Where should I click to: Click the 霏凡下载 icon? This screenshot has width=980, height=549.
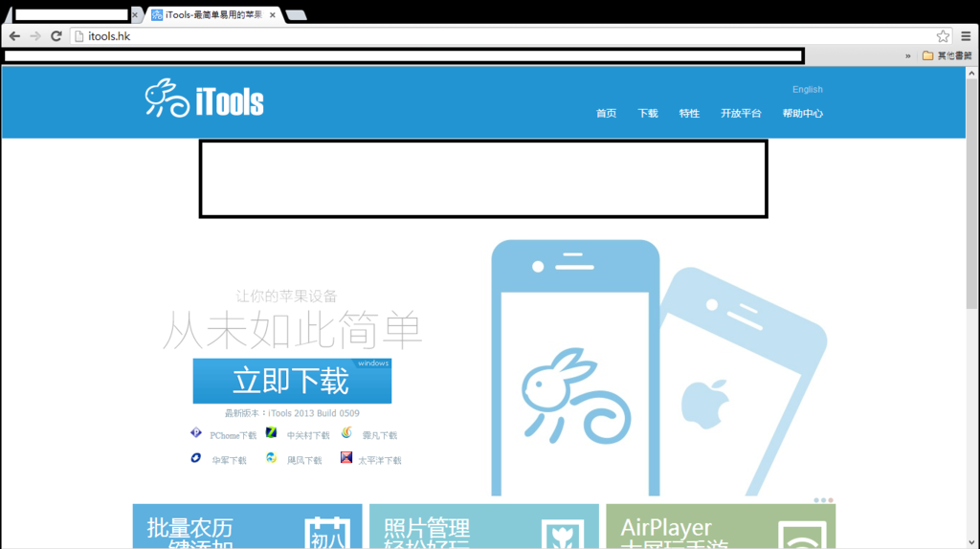point(346,432)
